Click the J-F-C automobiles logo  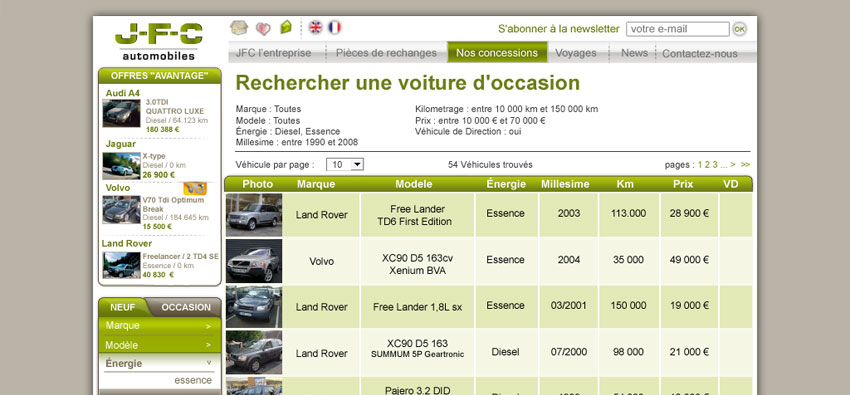click(x=158, y=42)
